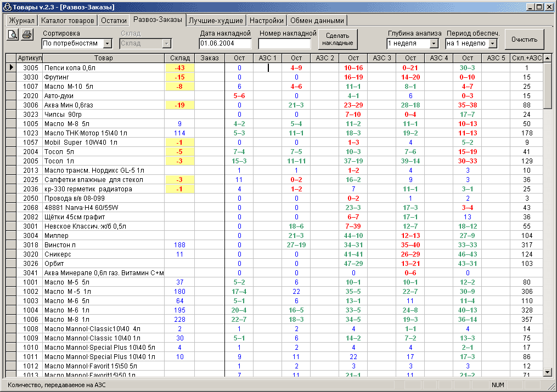
Task: Open the Сортировка dropdown
Action: coord(107,43)
